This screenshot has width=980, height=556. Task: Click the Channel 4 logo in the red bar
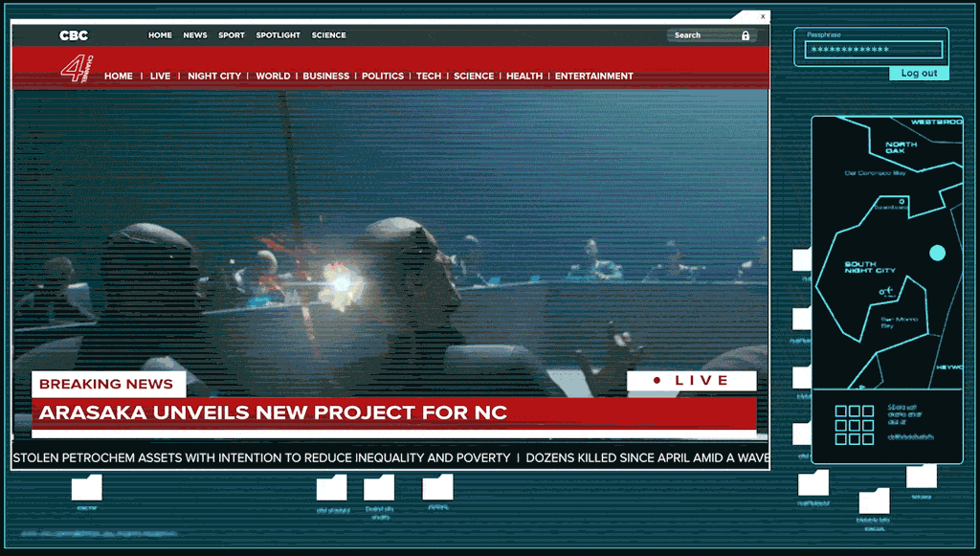[75, 71]
